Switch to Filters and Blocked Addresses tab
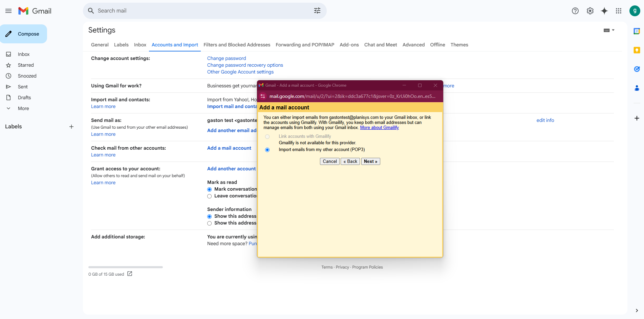 (237, 45)
